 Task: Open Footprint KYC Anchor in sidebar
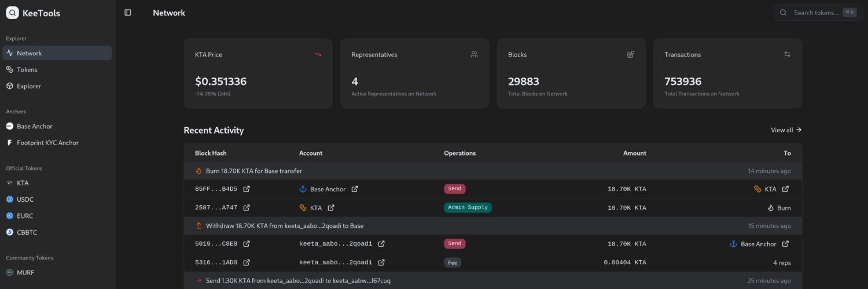point(57,143)
